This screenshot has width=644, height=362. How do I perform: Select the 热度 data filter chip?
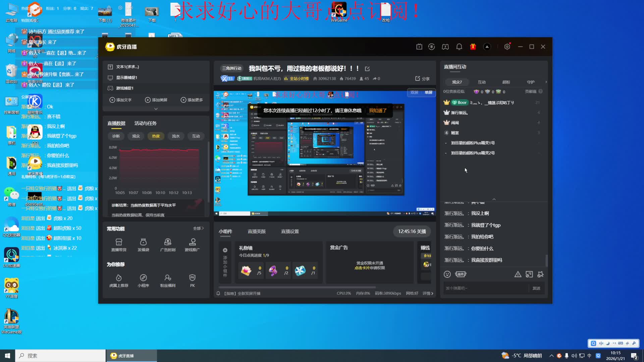click(x=156, y=136)
